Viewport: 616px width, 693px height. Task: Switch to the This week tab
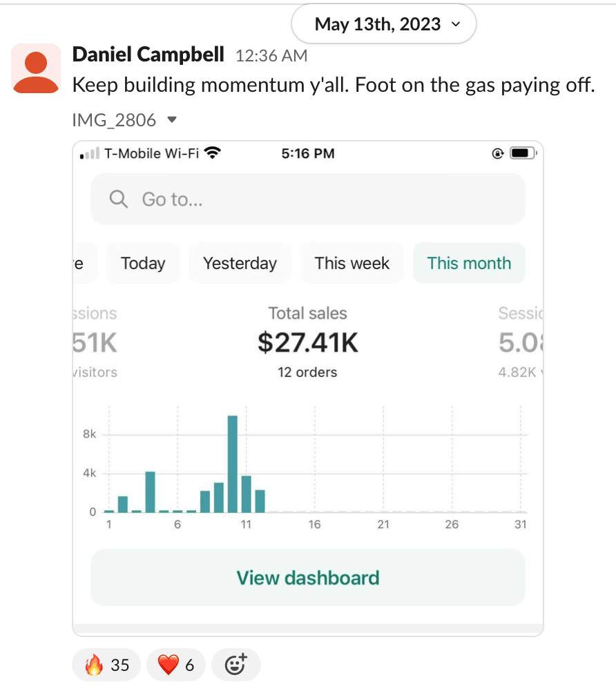click(352, 263)
